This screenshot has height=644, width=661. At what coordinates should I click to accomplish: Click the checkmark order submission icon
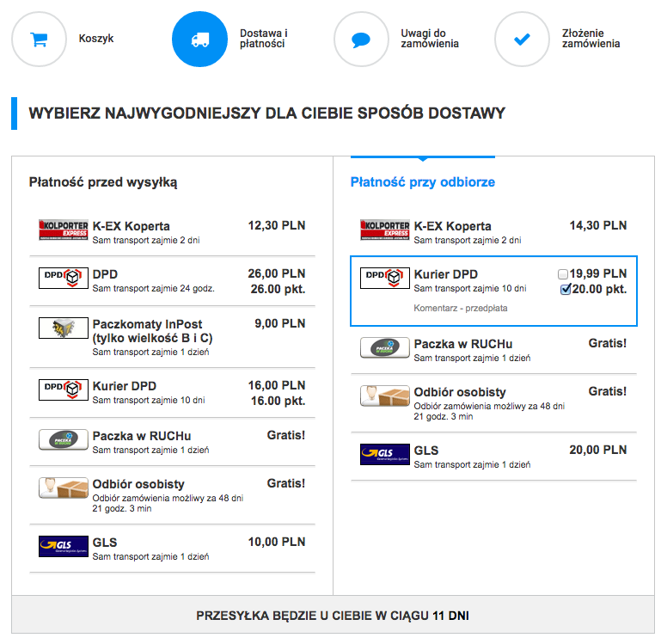point(522,40)
